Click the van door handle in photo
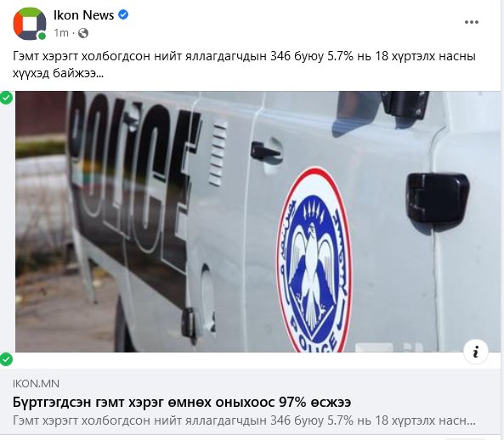Image resolution: width=504 pixels, height=440 pixels. 266,151
